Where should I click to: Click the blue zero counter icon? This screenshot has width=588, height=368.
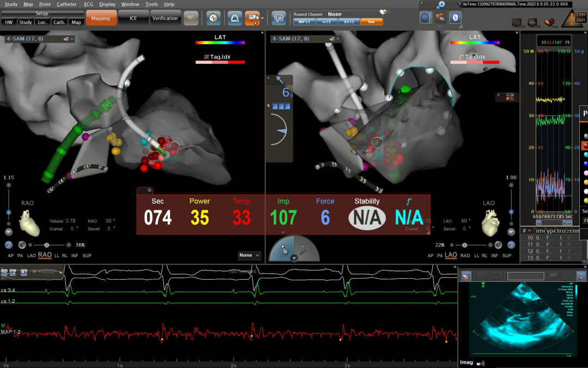pyautogui.click(x=455, y=17)
